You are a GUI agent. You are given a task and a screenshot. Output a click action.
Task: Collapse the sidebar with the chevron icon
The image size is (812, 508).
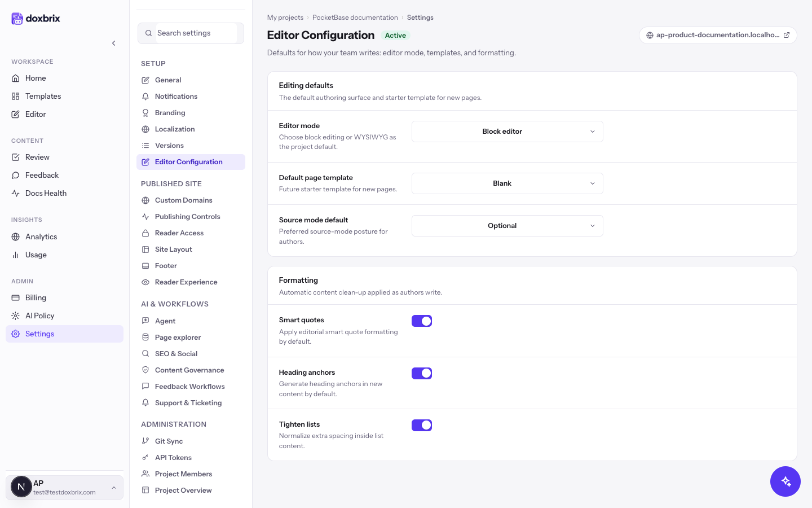click(114, 43)
